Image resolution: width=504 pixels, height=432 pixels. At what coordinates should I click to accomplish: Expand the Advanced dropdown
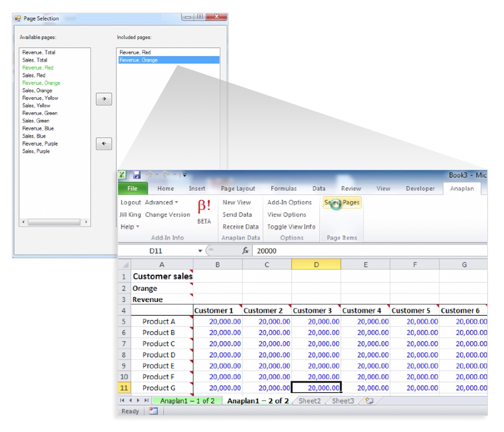tap(162, 202)
